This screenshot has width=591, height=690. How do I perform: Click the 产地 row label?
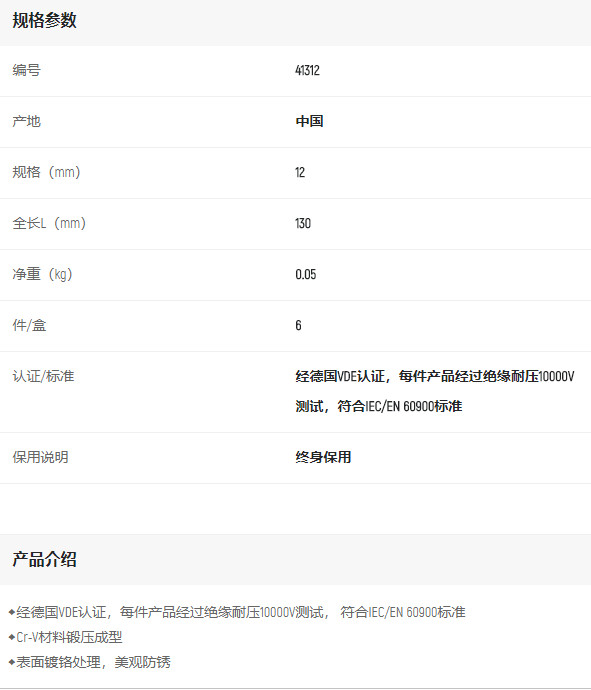(x=26, y=121)
